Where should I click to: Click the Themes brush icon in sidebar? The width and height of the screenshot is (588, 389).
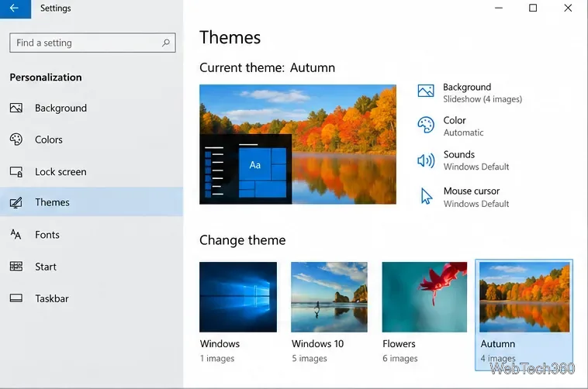[16, 202]
